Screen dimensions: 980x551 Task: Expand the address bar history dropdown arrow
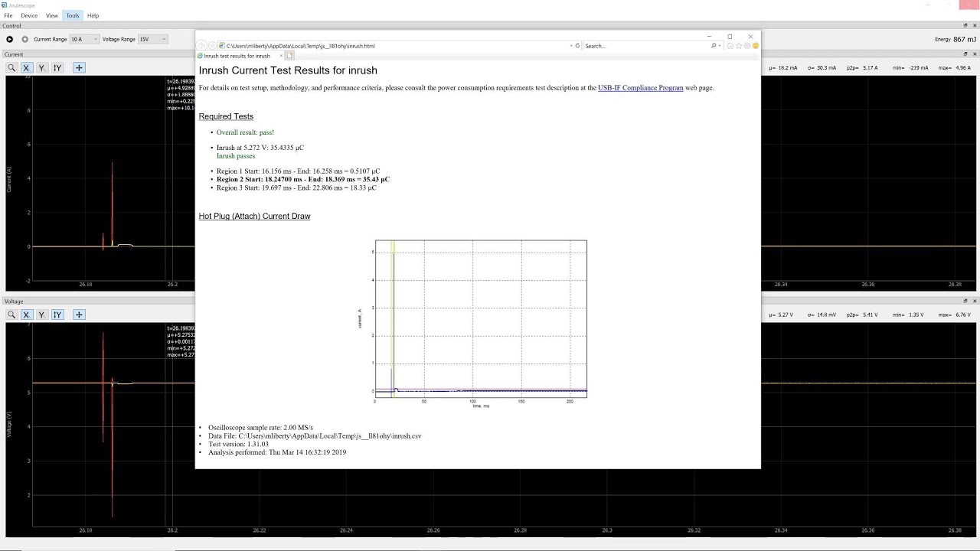click(x=571, y=46)
